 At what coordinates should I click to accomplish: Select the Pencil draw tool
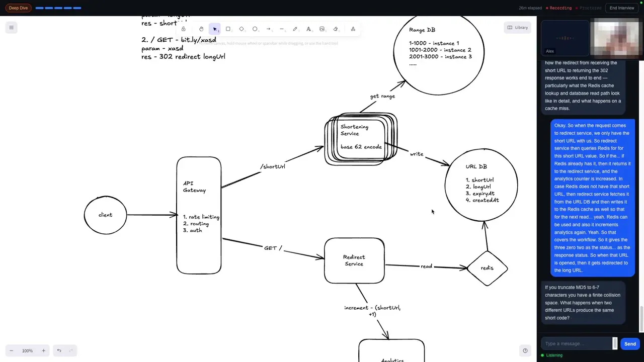(295, 29)
